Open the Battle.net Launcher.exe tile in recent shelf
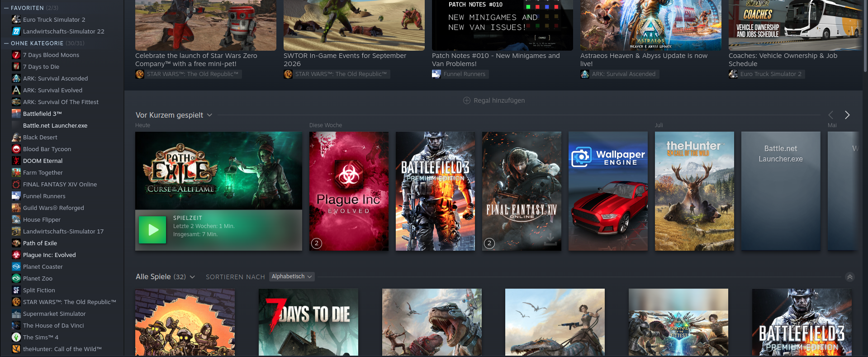The height and width of the screenshot is (357, 868). (781, 191)
